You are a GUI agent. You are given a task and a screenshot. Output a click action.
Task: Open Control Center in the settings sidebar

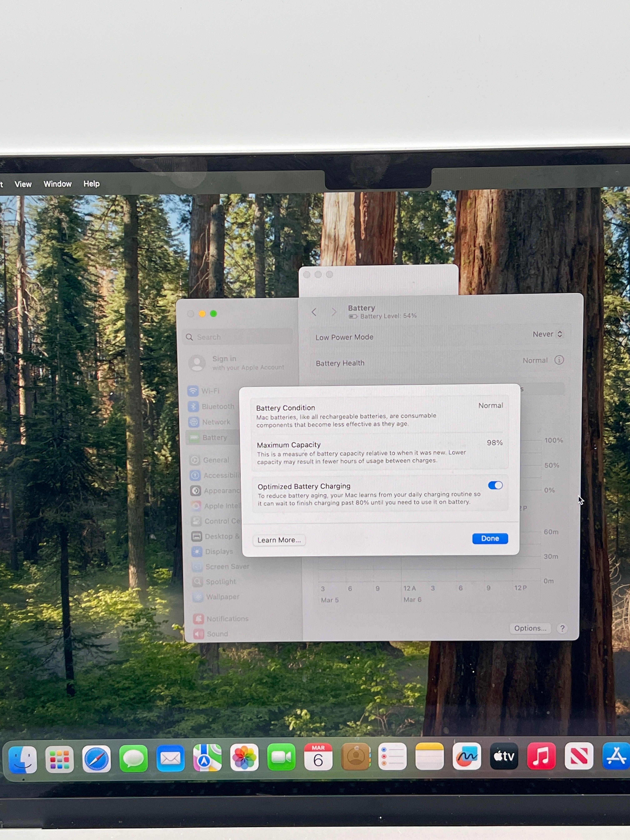(216, 521)
